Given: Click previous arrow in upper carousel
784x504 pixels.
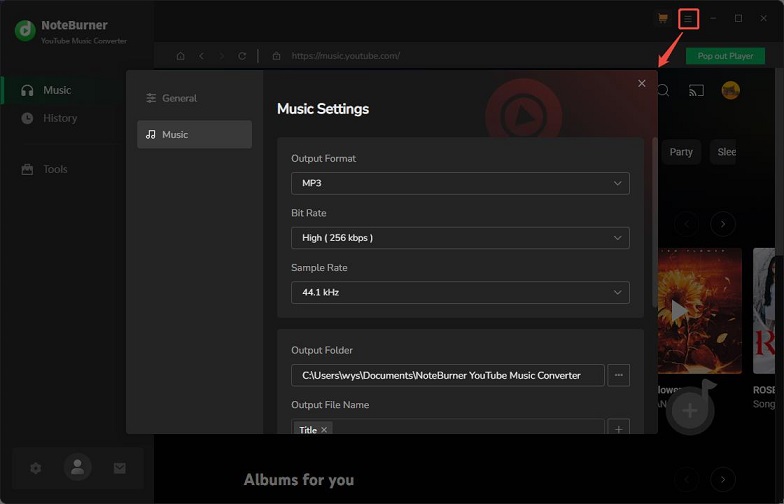Looking at the screenshot, I should point(686,224).
